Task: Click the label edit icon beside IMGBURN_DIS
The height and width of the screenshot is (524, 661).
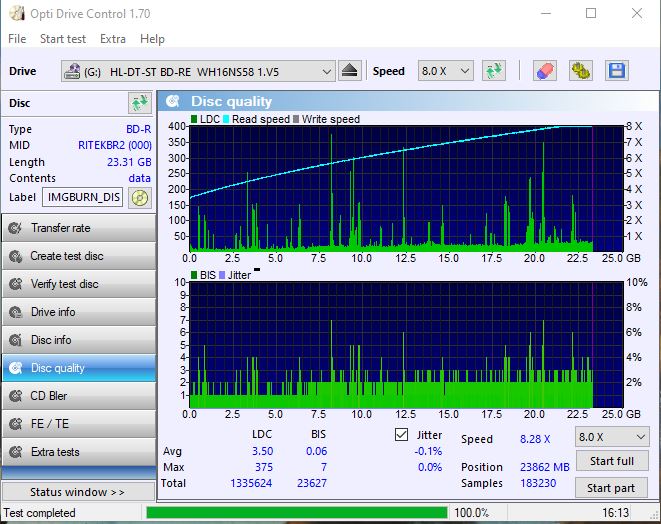Action: 139,197
